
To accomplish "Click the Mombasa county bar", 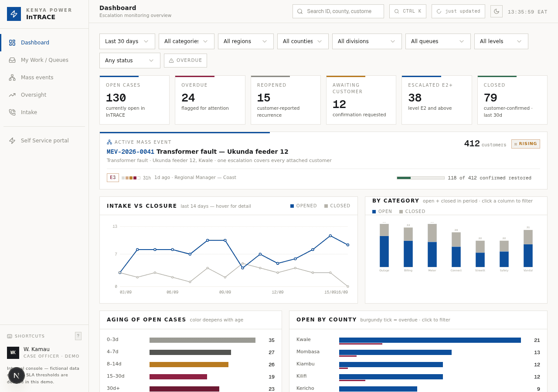I will [x=395, y=352].
